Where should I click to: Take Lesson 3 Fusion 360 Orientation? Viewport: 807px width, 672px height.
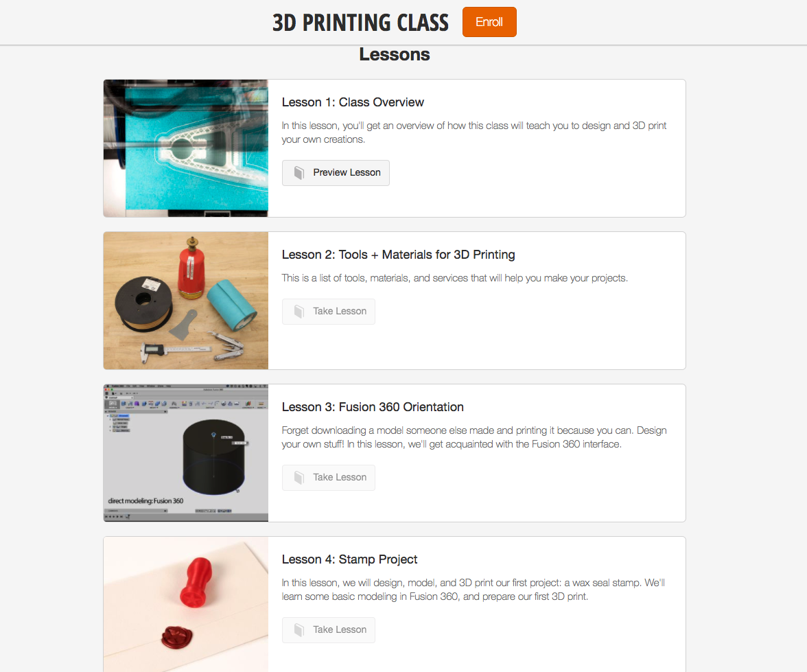tap(328, 477)
